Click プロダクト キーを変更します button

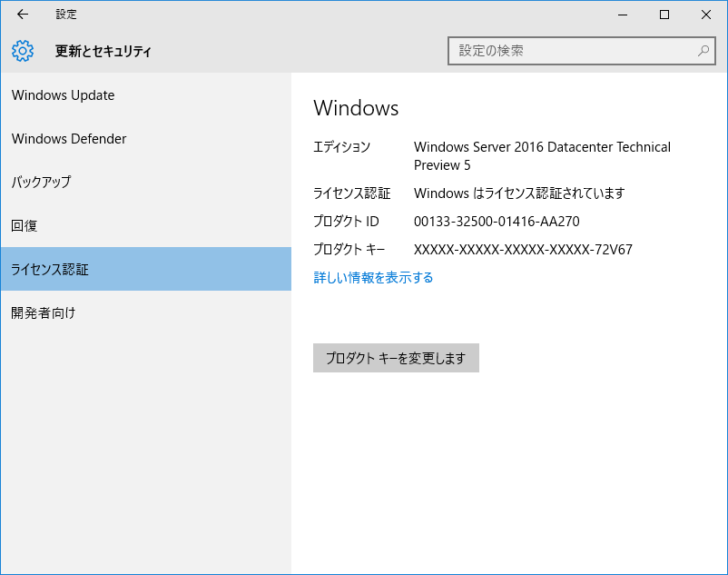click(396, 358)
